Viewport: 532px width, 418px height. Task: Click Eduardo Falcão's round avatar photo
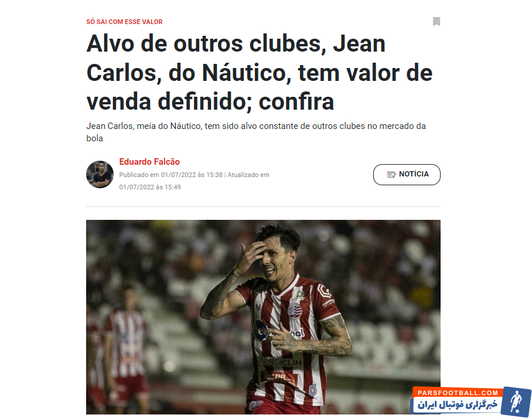coord(100,174)
